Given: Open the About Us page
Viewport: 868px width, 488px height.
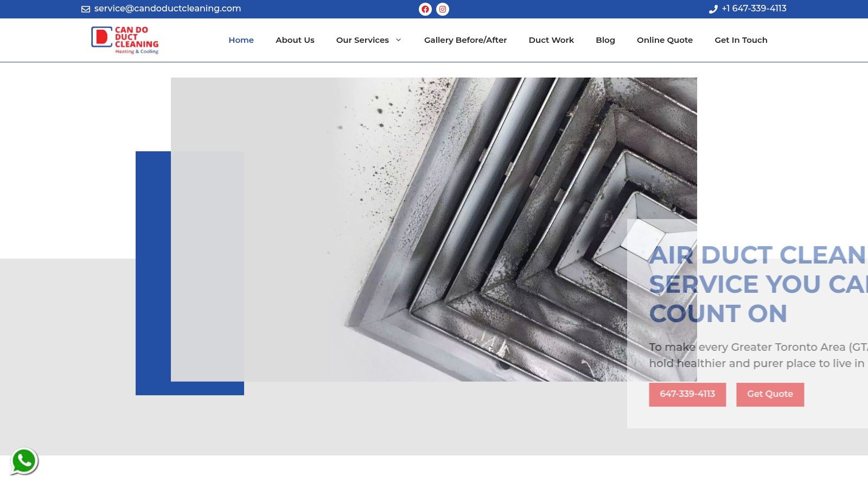Looking at the screenshot, I should [x=295, y=40].
